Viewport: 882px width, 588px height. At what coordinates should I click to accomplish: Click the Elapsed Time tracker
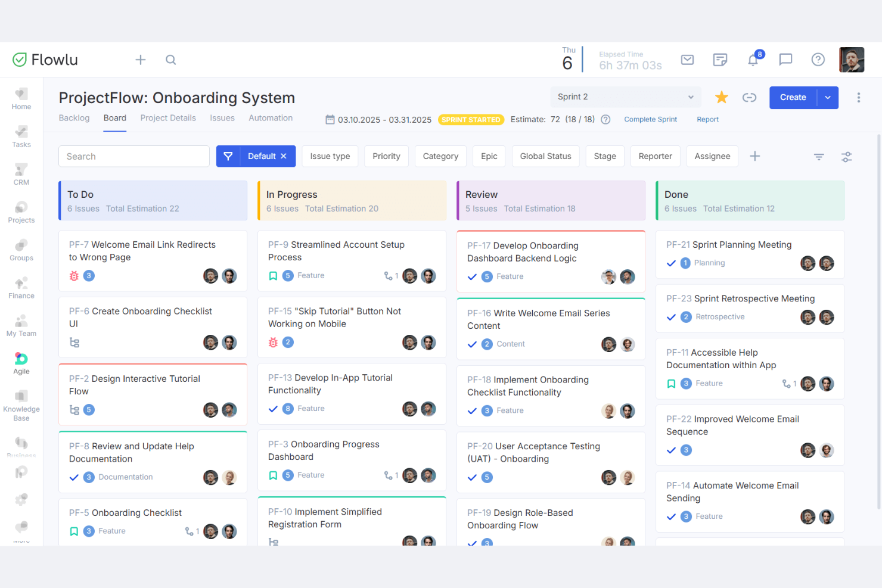point(631,60)
